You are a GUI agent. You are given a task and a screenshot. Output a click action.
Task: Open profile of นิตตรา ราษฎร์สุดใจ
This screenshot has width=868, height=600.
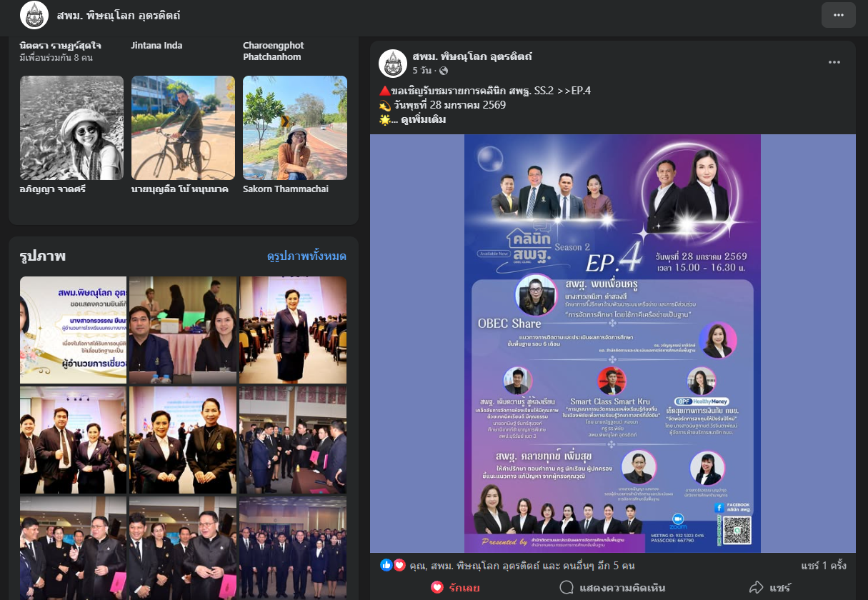click(x=61, y=46)
